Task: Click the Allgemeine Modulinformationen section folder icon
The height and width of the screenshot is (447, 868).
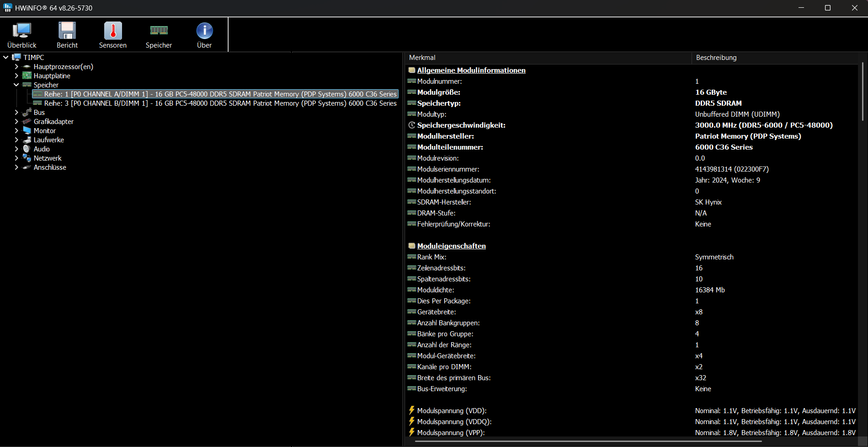Action: click(412, 70)
